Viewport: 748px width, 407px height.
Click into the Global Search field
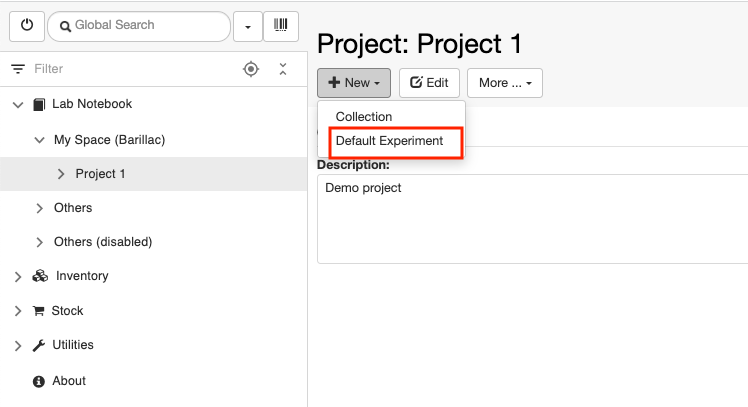[x=139, y=26]
